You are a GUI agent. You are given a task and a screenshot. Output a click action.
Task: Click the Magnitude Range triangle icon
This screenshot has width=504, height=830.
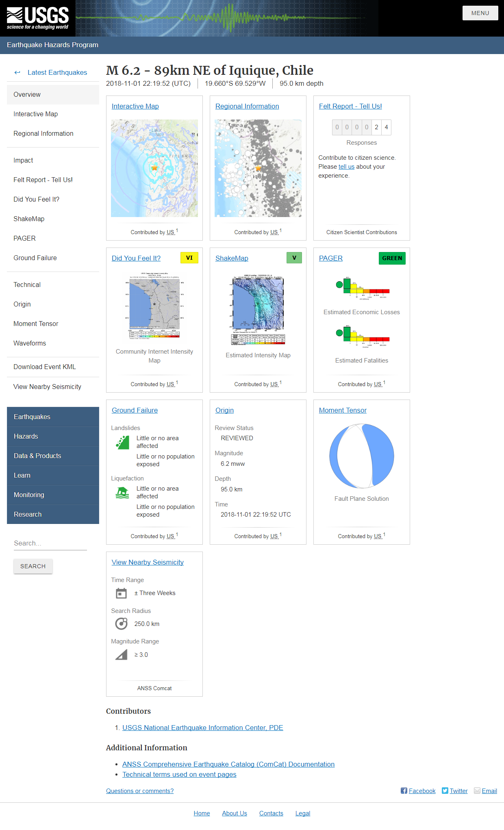(121, 655)
